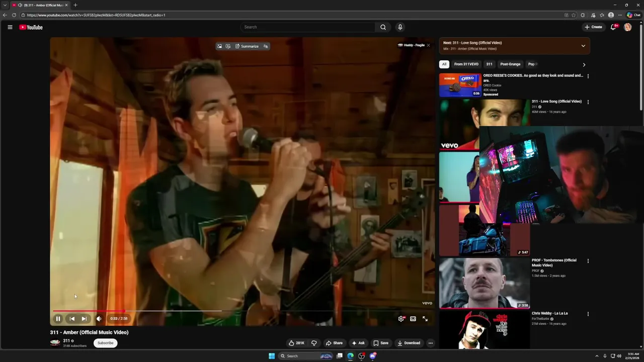The image size is (644, 362).
Task: Open Edge Copilot Chat
Action: (x=633, y=15)
